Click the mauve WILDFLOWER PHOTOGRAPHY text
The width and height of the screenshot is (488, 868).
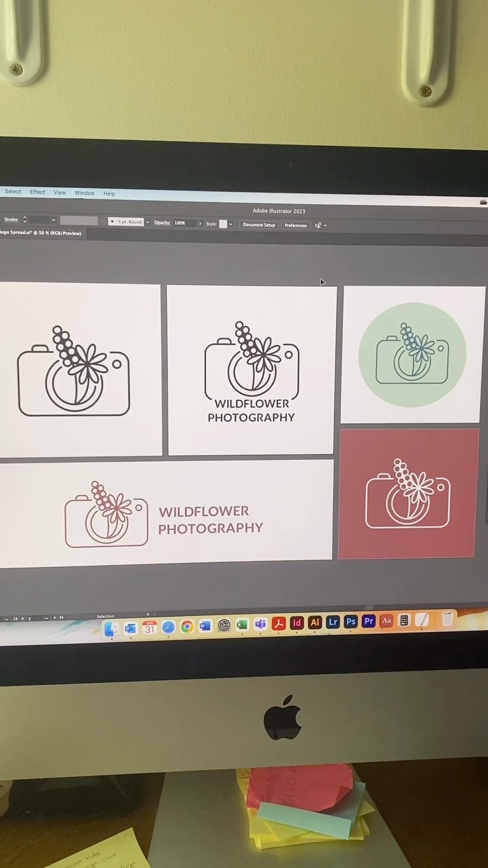[x=210, y=519]
